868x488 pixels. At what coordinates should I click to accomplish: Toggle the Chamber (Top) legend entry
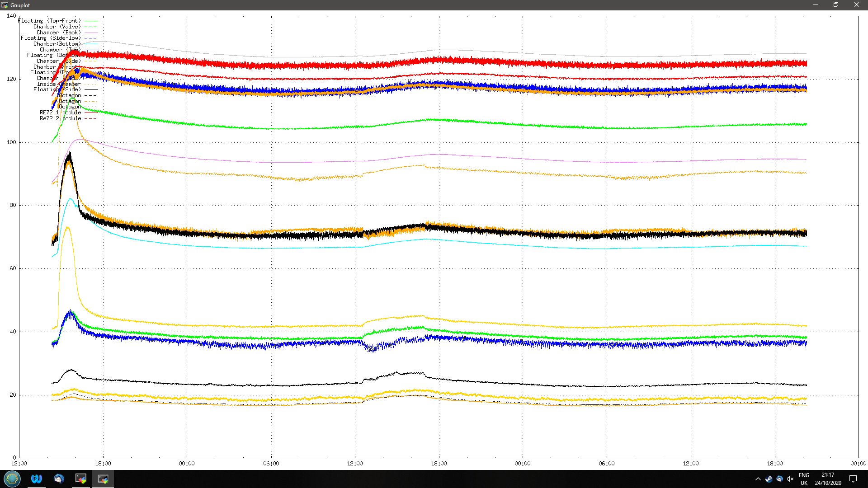tap(69, 50)
